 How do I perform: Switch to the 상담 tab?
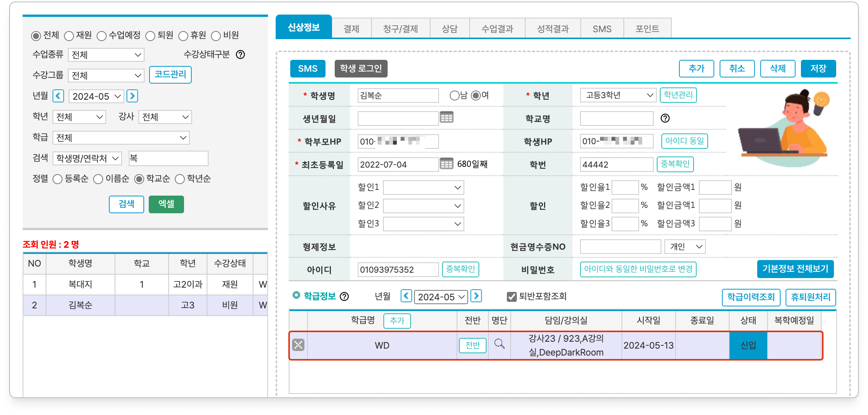(449, 29)
